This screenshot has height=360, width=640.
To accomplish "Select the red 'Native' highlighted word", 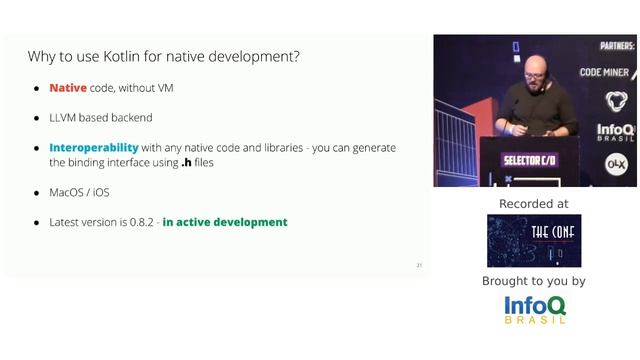I will tap(68, 88).
